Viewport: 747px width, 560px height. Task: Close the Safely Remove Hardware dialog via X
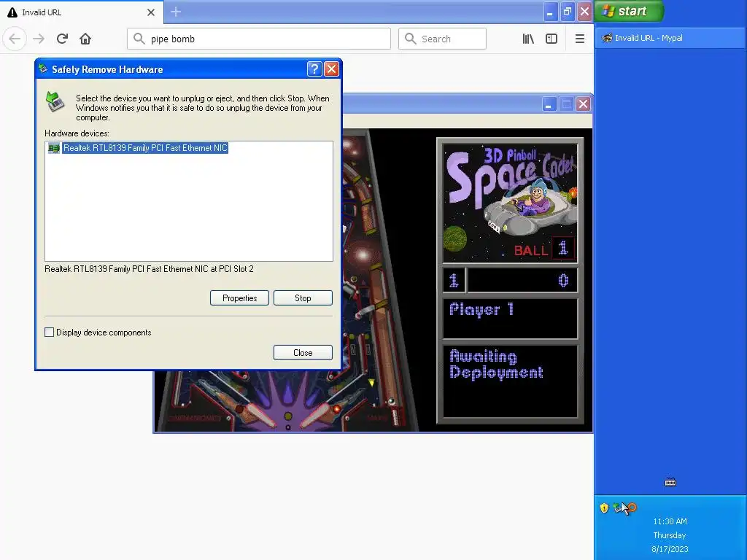point(331,69)
